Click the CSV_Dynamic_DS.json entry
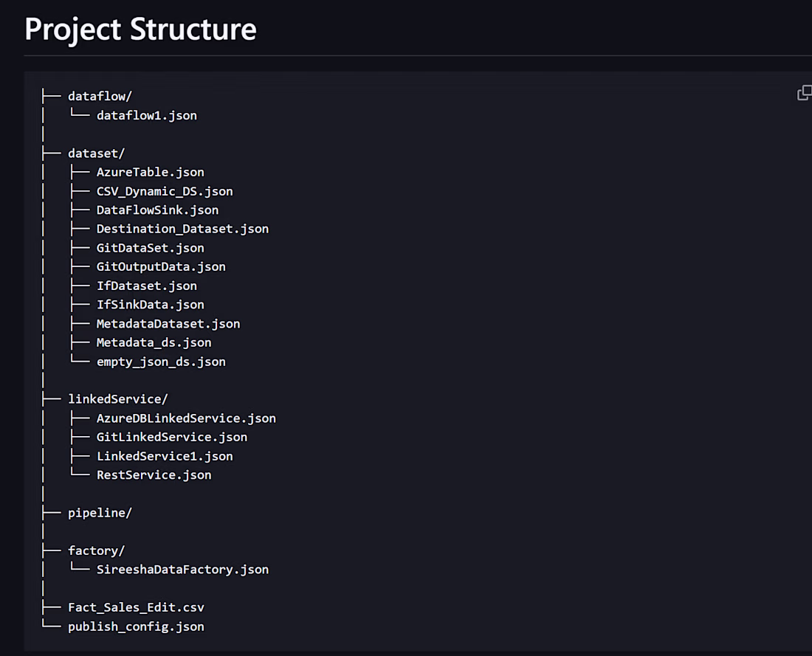The width and height of the screenshot is (812, 656). click(165, 191)
